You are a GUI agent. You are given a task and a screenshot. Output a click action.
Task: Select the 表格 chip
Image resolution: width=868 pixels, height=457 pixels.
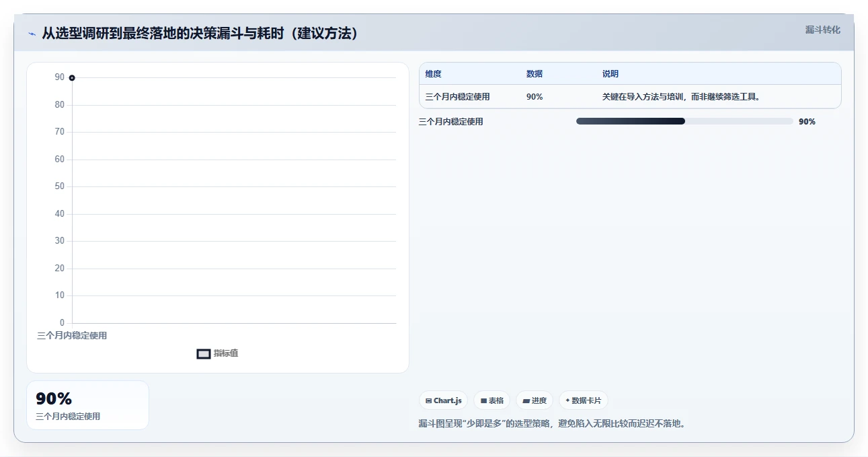492,400
